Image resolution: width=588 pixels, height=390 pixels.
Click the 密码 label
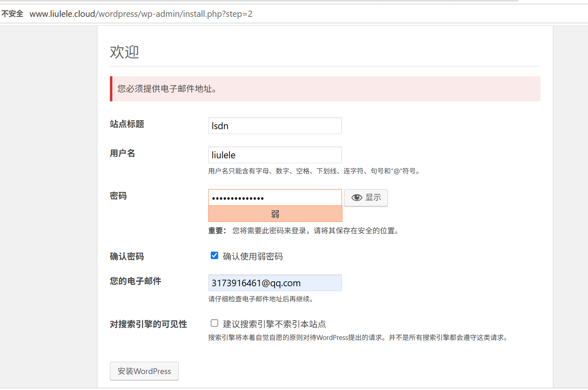pos(119,196)
